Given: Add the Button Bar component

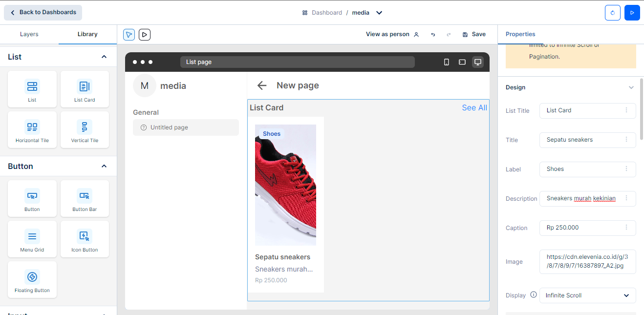Looking at the screenshot, I should 85,199.
